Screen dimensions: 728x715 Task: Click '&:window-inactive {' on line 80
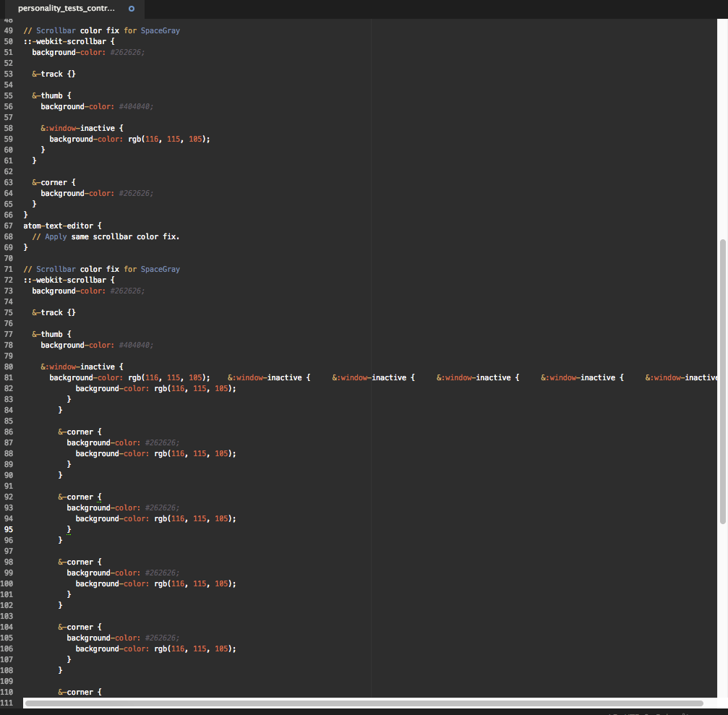(x=82, y=367)
